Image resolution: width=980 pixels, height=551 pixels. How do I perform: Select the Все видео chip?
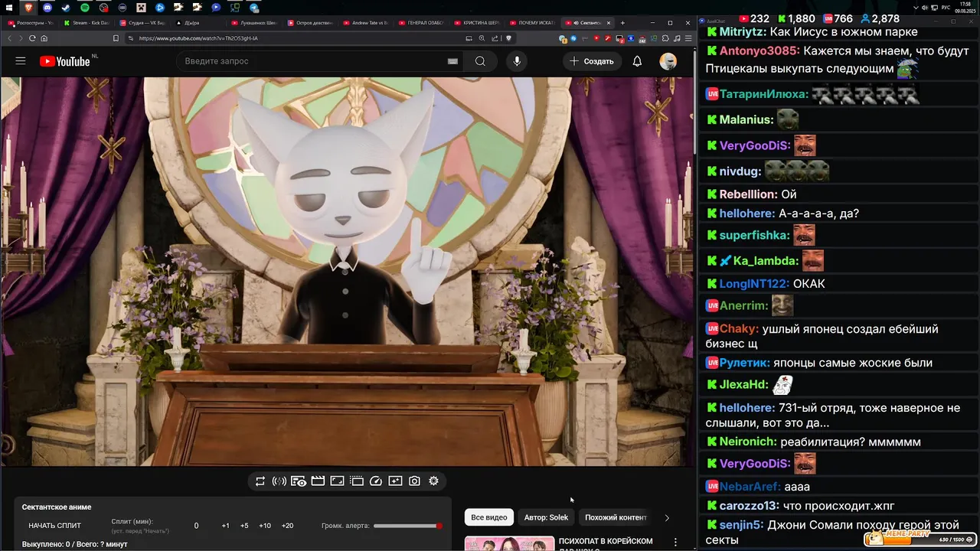tap(489, 517)
